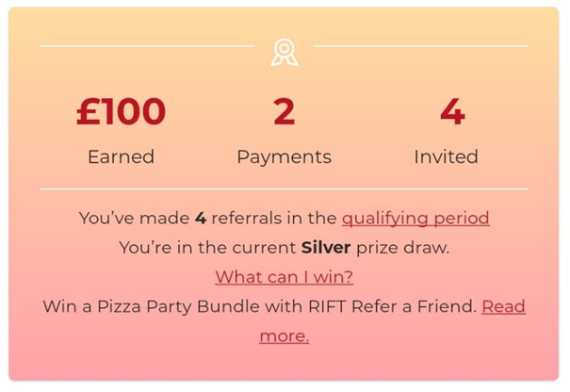Click "You're in the current" text
The height and width of the screenshot is (392, 570).
[x=207, y=248]
